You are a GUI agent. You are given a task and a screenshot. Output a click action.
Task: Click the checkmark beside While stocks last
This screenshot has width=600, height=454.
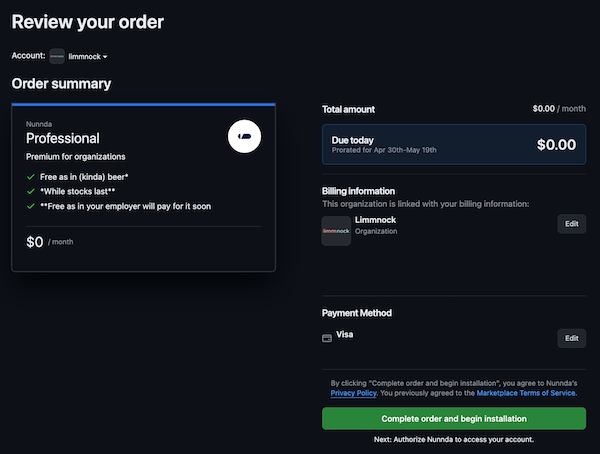click(31, 191)
